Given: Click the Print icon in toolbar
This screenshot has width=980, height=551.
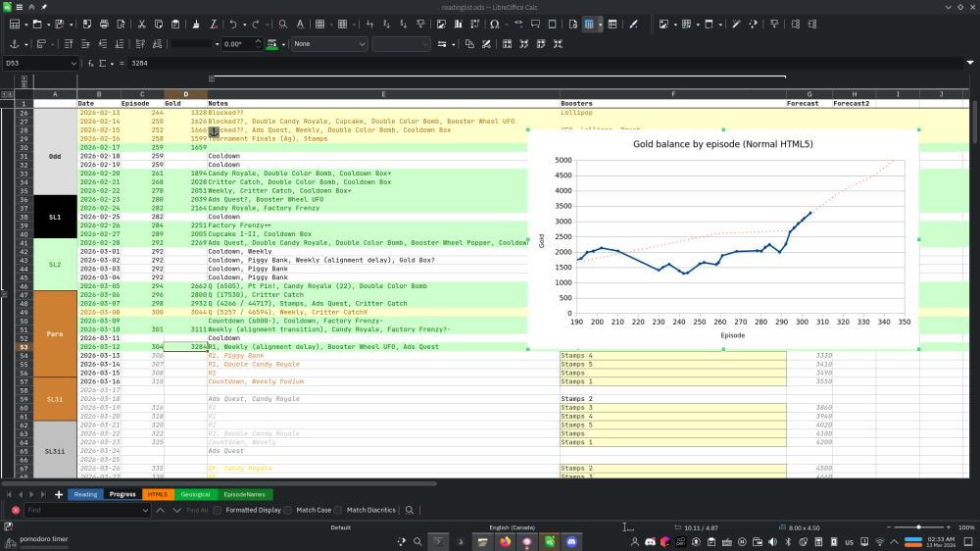Looking at the screenshot, I should tap(104, 24).
